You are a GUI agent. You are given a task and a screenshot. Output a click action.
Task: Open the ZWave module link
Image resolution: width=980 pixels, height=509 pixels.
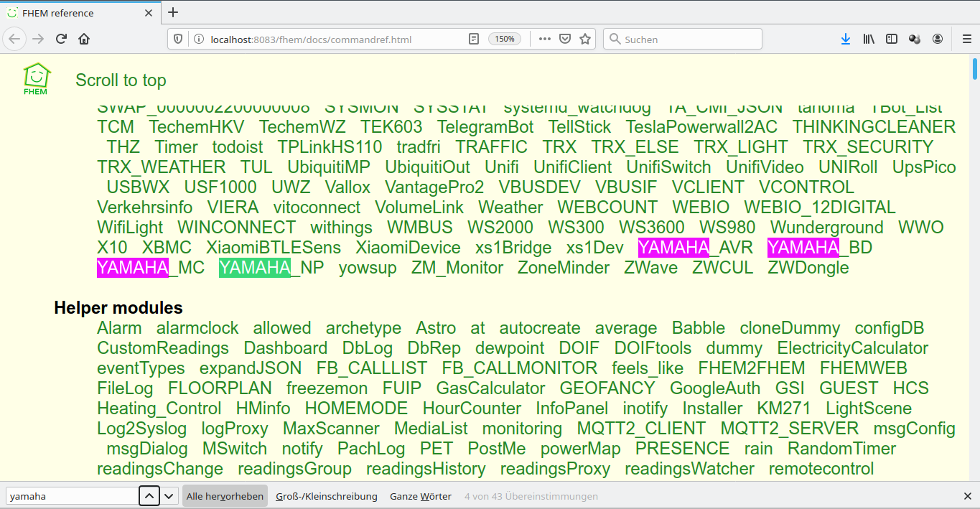(650, 268)
